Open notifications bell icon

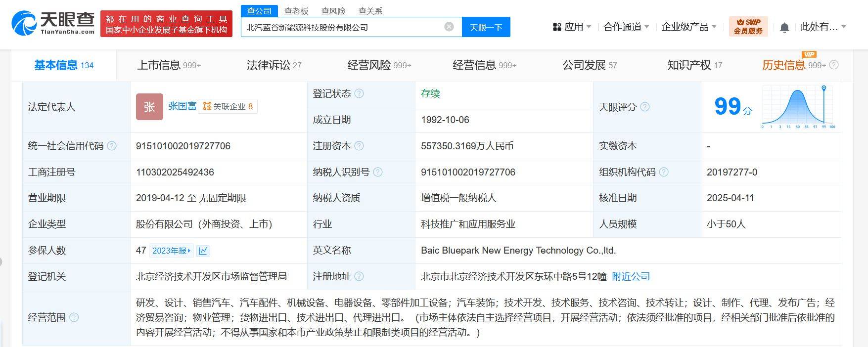coord(784,28)
